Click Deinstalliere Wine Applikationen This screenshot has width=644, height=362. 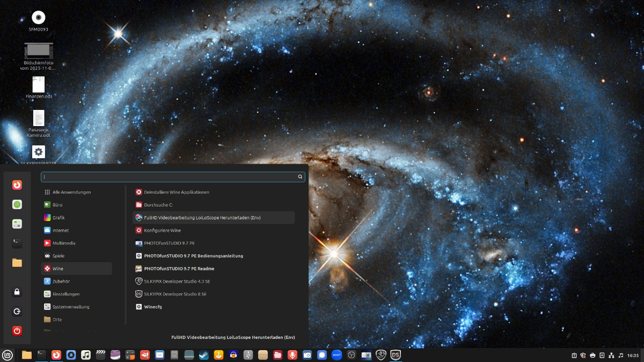coord(176,192)
